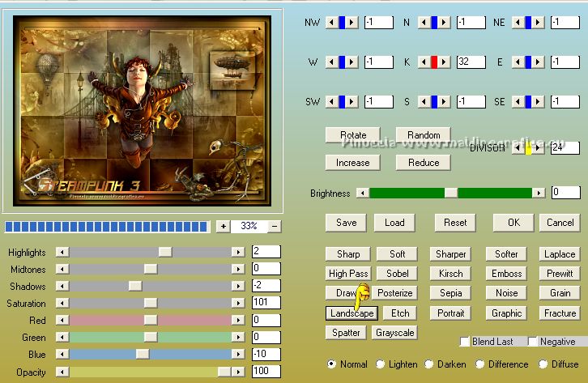Click Brightness left arrow
The image size is (588, 383).
362,193
